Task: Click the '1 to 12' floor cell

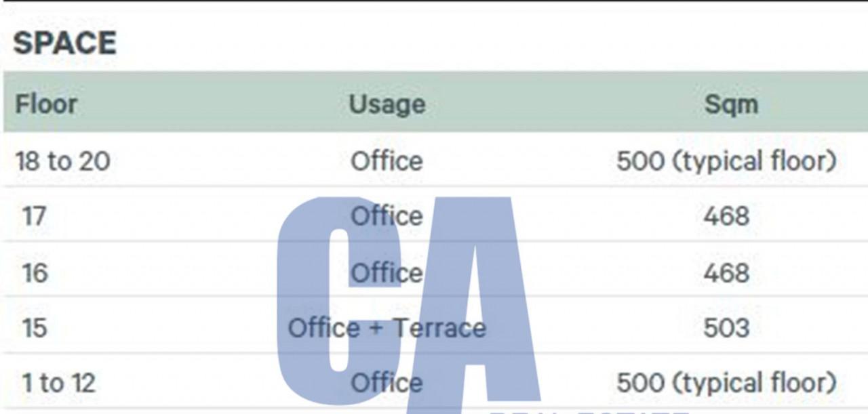Action: point(58,383)
